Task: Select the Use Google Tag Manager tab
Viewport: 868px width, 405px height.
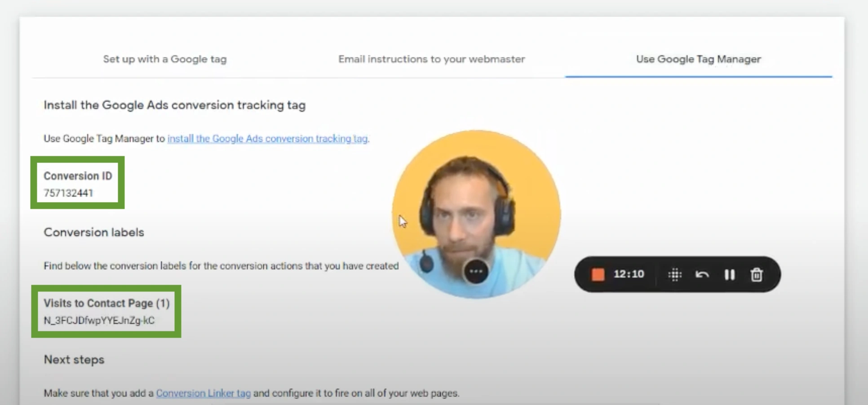Action: coord(699,59)
